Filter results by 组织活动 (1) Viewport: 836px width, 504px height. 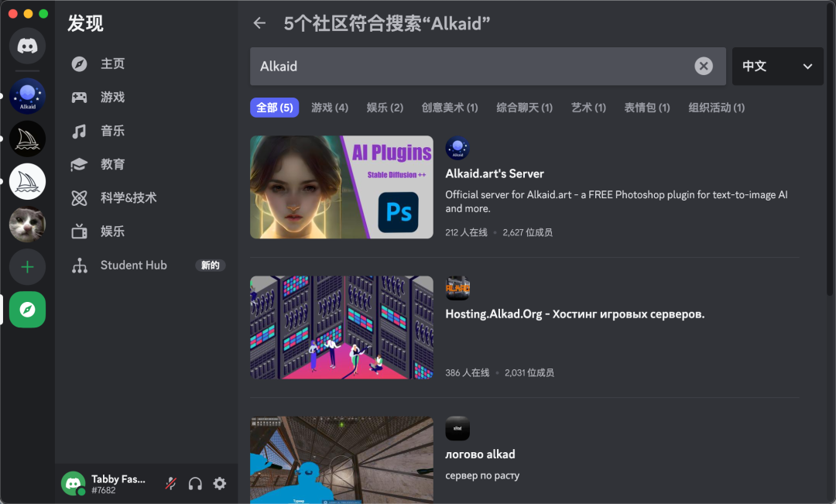click(716, 108)
